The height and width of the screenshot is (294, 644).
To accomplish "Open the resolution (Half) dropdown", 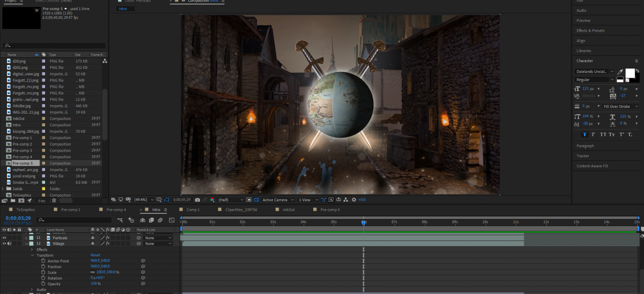I will (230, 200).
